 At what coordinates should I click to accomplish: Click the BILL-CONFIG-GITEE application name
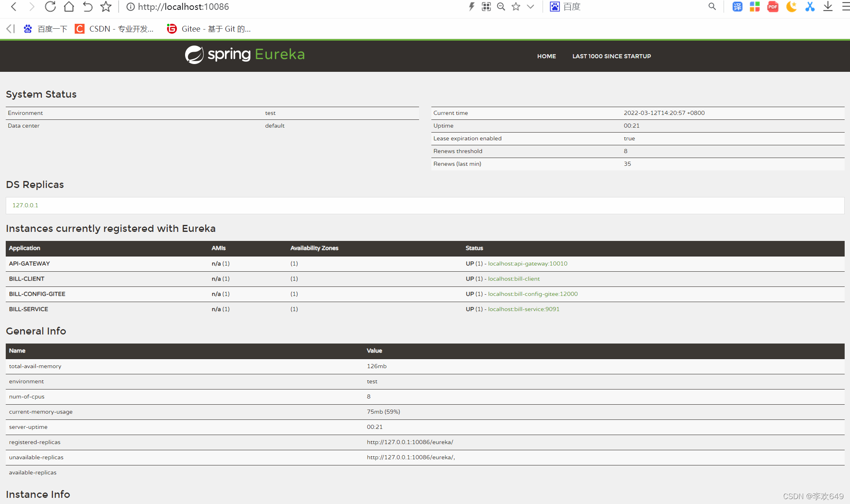pos(37,294)
